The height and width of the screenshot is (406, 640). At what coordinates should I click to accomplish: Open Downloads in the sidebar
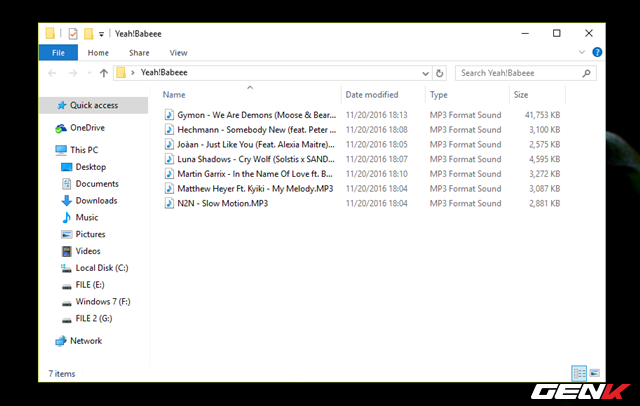point(96,200)
